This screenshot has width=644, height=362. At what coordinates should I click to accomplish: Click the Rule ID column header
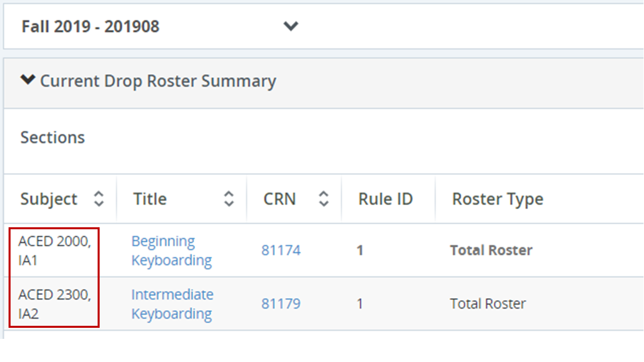point(385,199)
